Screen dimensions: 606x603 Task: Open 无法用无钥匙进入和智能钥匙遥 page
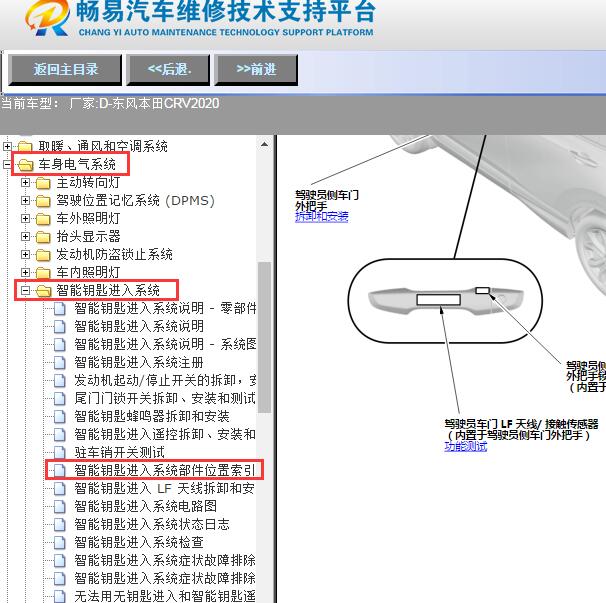[165, 596]
